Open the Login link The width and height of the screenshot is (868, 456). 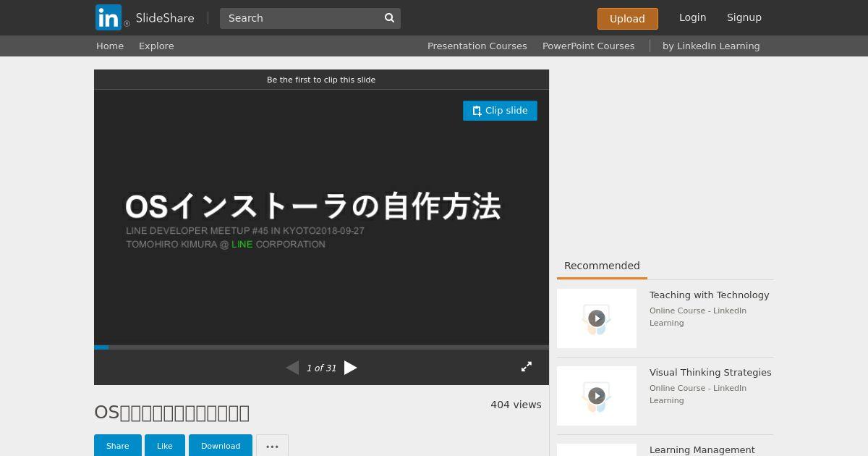point(692,17)
